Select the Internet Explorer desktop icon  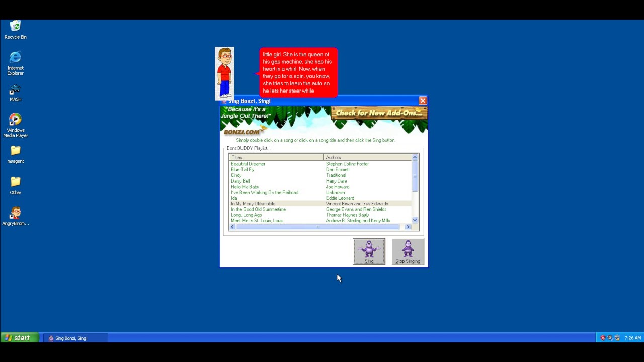(15, 63)
